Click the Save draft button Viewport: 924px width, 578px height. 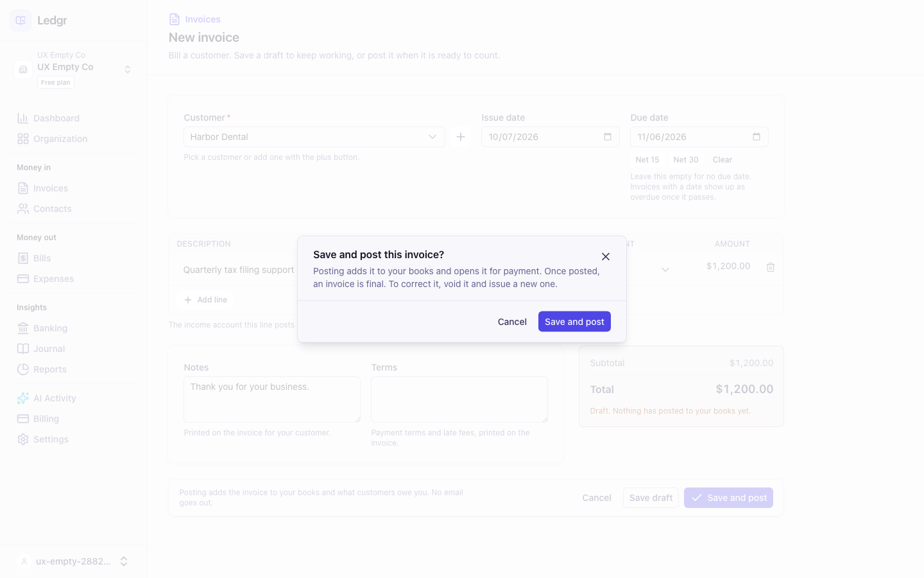pos(651,498)
